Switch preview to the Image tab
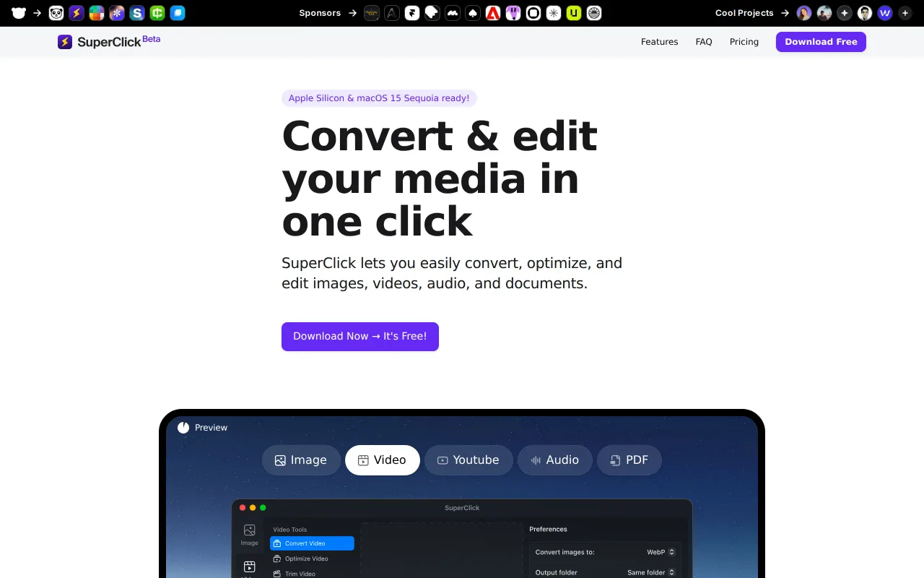This screenshot has height=578, width=924. pos(301,460)
